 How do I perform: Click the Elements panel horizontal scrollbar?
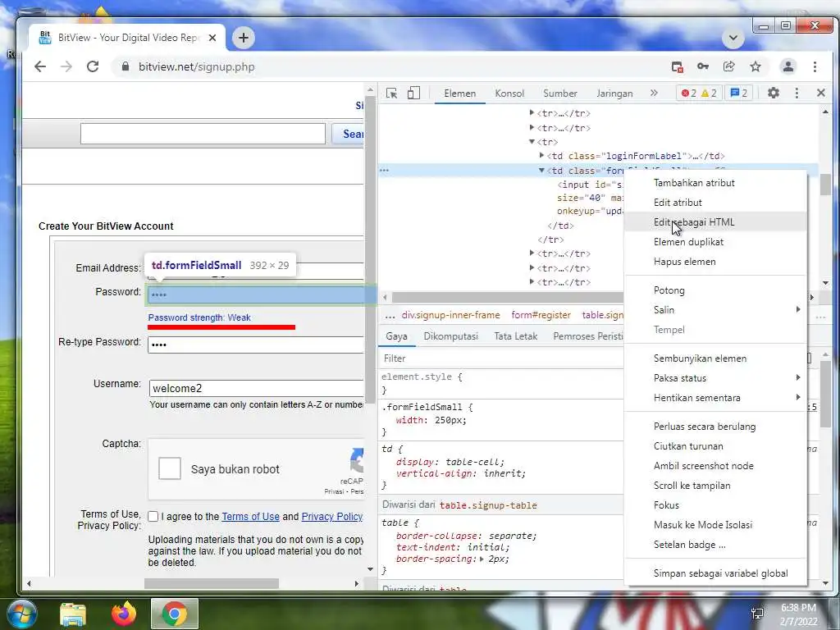tap(507, 297)
